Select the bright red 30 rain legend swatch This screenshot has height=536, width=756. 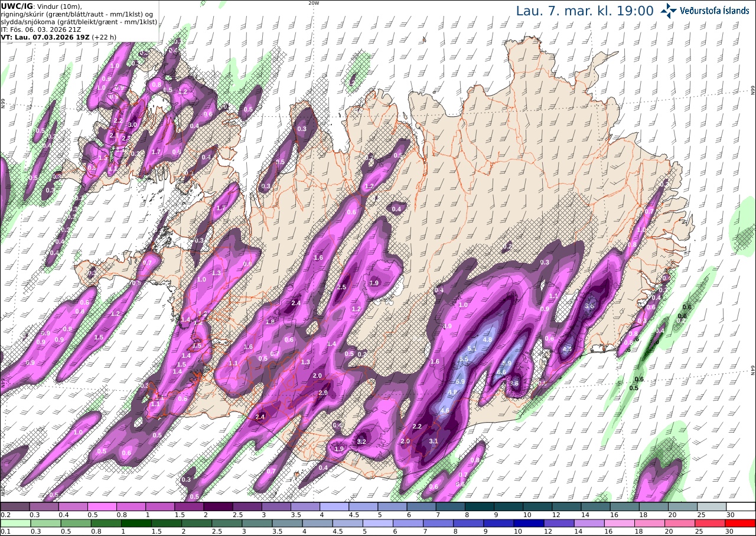741,523
